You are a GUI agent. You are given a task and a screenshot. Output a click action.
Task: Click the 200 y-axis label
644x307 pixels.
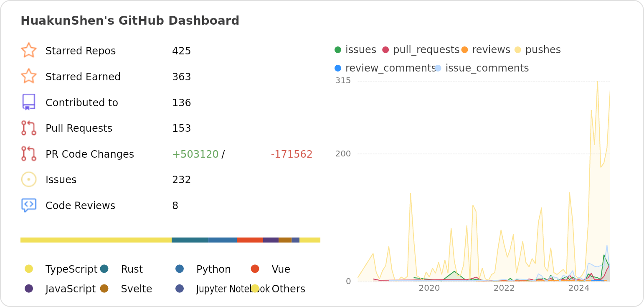click(343, 153)
